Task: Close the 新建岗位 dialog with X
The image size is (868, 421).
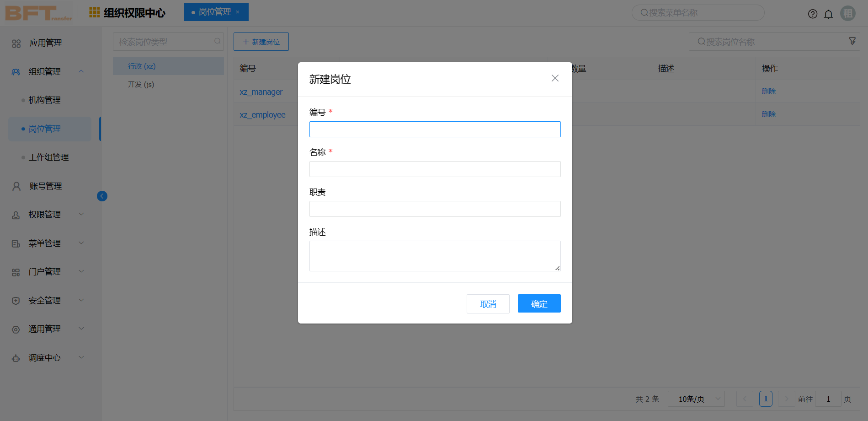Action: (x=555, y=78)
